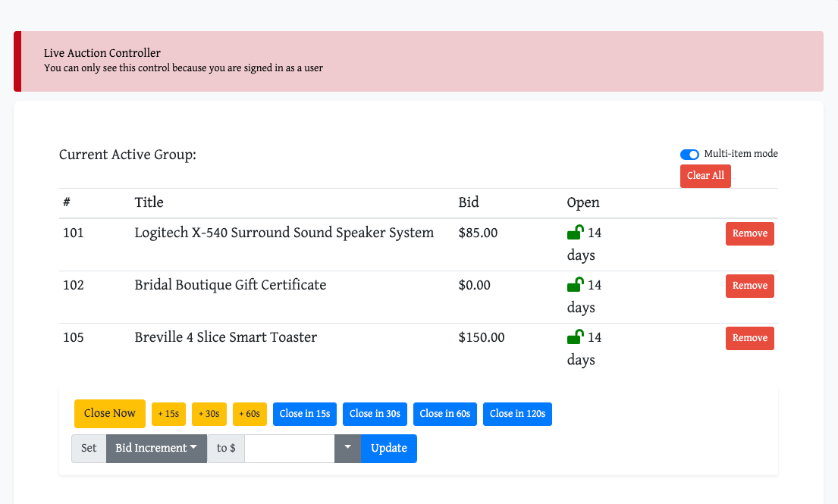Focus the dollar amount input field

290,449
